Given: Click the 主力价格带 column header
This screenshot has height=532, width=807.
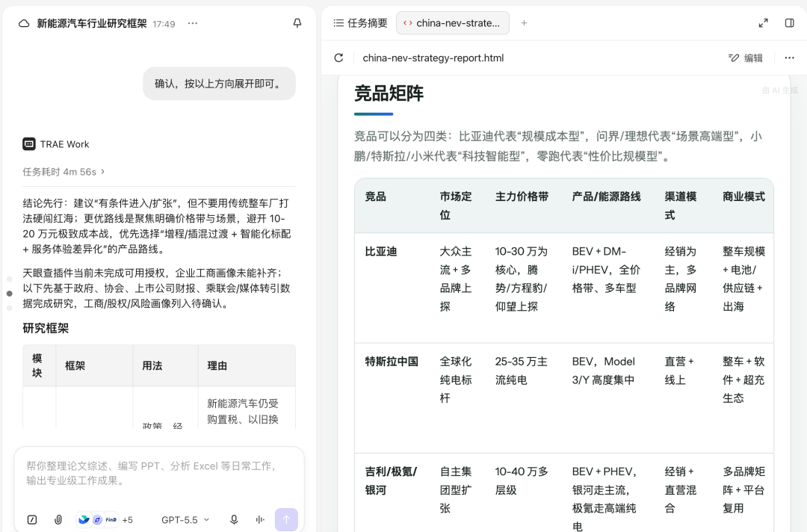Looking at the screenshot, I should coord(522,197).
